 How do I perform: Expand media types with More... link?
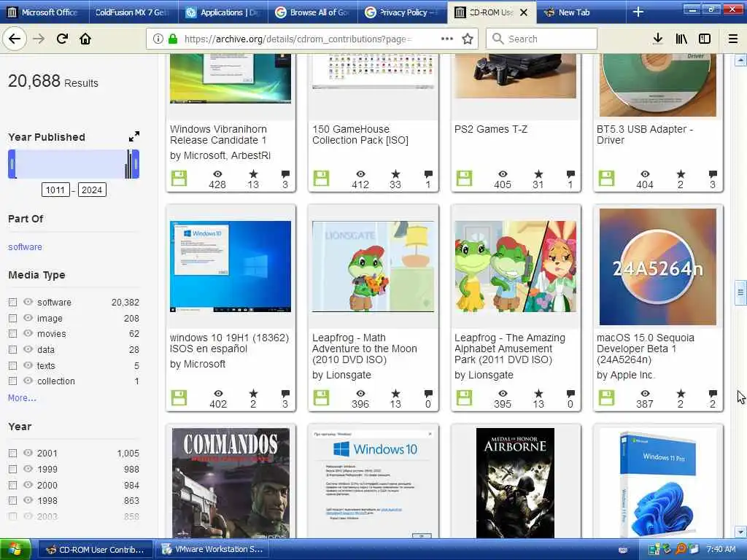click(22, 397)
